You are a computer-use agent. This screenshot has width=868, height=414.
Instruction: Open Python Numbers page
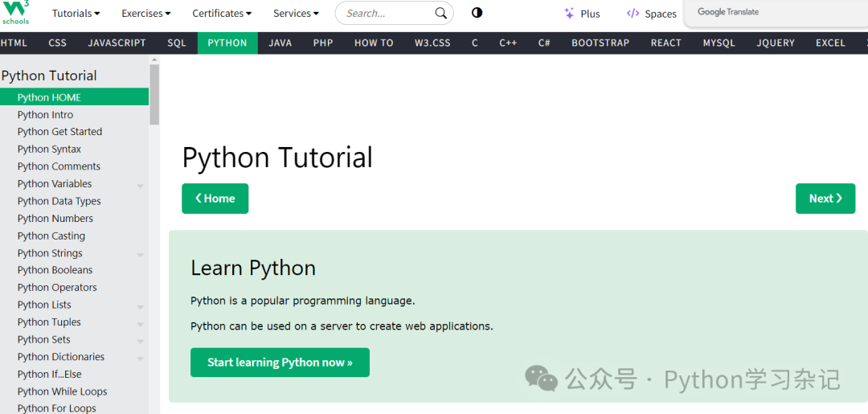coord(74,218)
